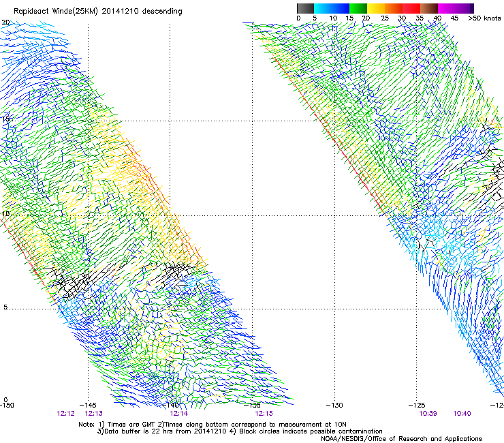Click the '10:39' time label
504x443 pixels.
(428, 414)
